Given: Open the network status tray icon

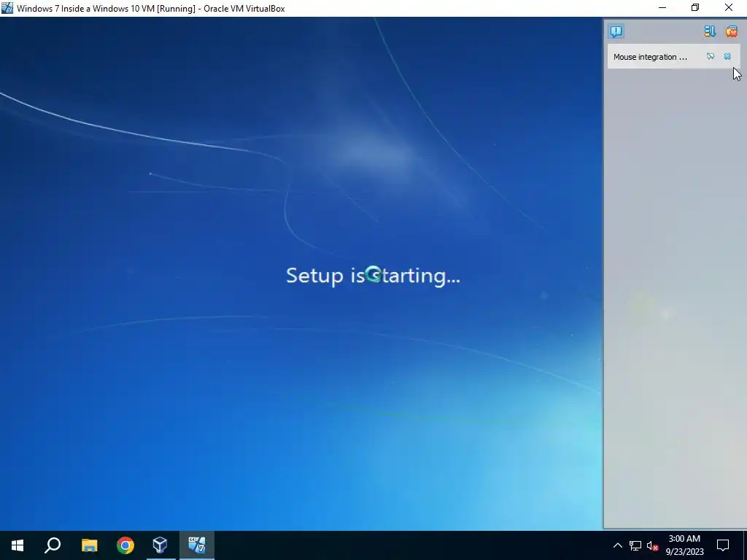Looking at the screenshot, I should (x=635, y=545).
